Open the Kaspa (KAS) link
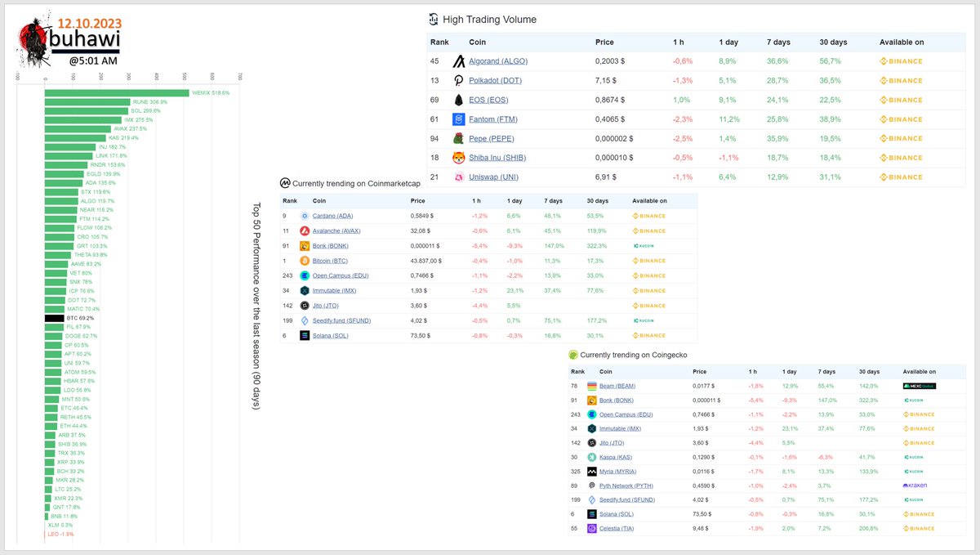 click(617, 457)
